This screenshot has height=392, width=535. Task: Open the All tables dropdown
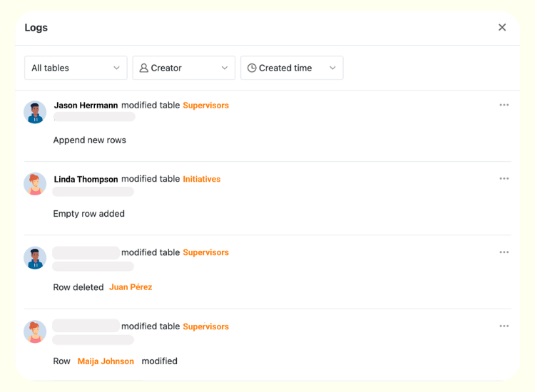pos(76,68)
